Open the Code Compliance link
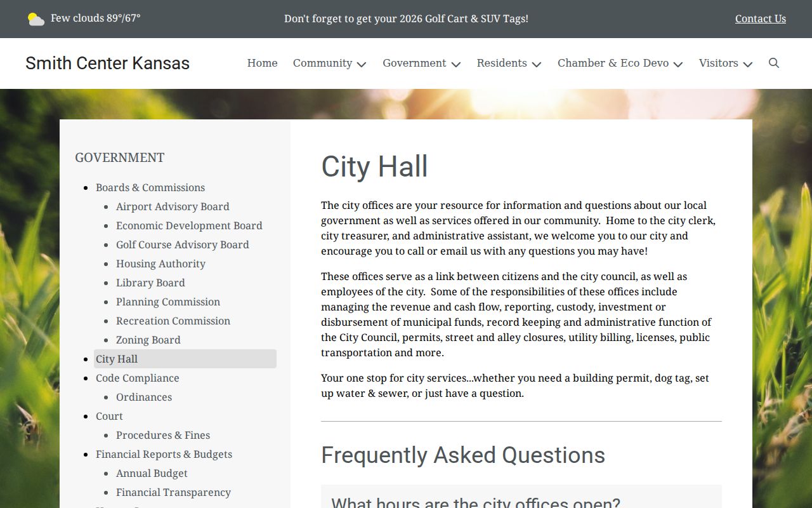This screenshot has width=812, height=508. (138, 378)
